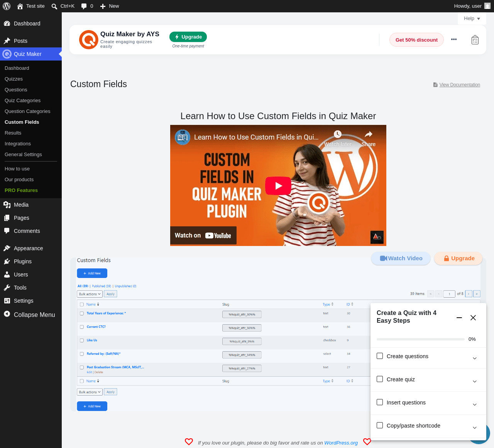This screenshot has width=494, height=448.
Task: Check the Insert questions checkbox
Action: [380, 402]
